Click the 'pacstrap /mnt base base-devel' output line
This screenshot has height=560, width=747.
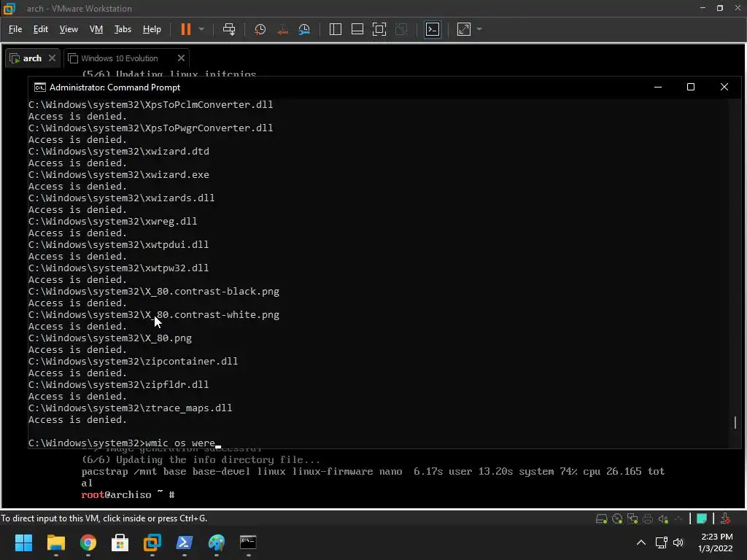(x=373, y=477)
